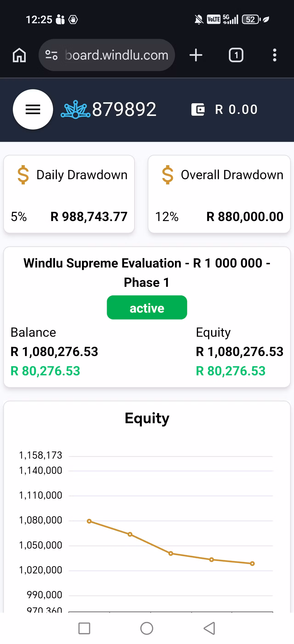Select the Overall Drawdown card
Viewport: 294px width, 644px height.
tap(219, 194)
